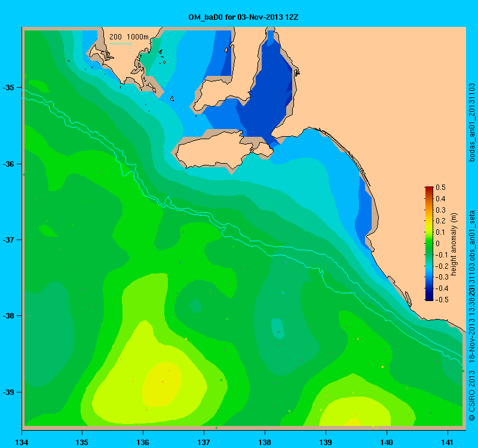Viewport: 478px width, 448px height.
Task: Click the -0.2 colorbar tick label
Action: click(x=441, y=266)
